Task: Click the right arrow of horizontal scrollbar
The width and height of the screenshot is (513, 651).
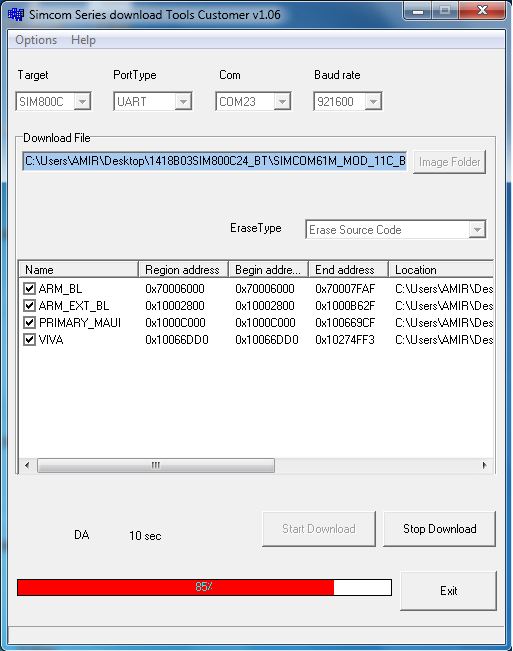Action: point(484,465)
